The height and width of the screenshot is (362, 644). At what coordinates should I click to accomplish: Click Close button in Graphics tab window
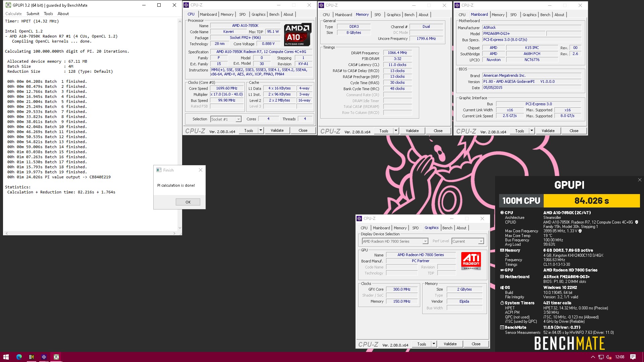(476, 344)
